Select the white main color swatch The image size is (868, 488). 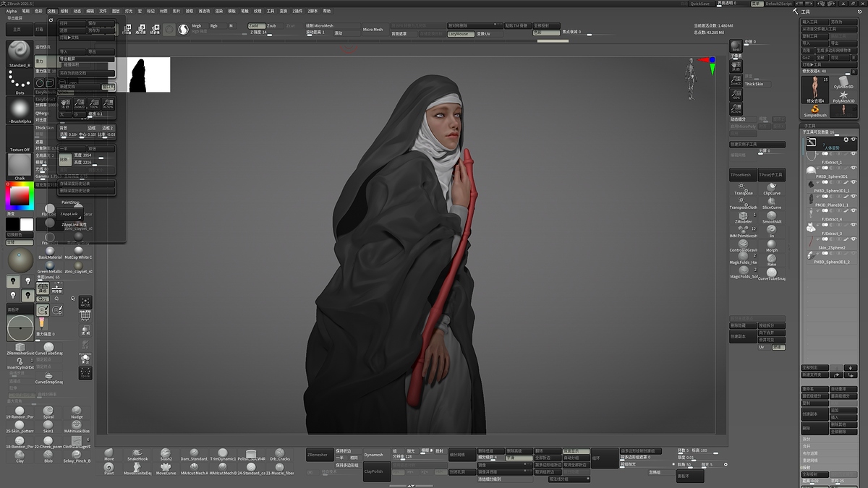27,225
